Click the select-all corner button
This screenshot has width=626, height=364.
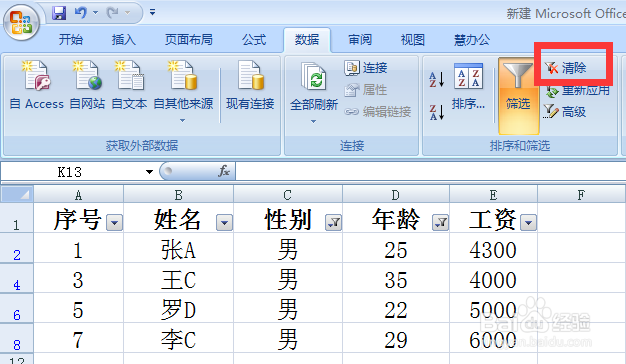coord(17,194)
